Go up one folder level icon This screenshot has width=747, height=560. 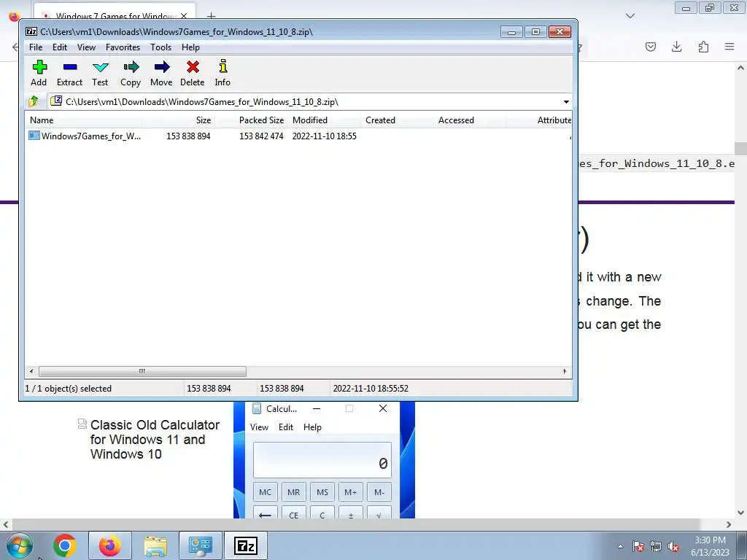34,101
